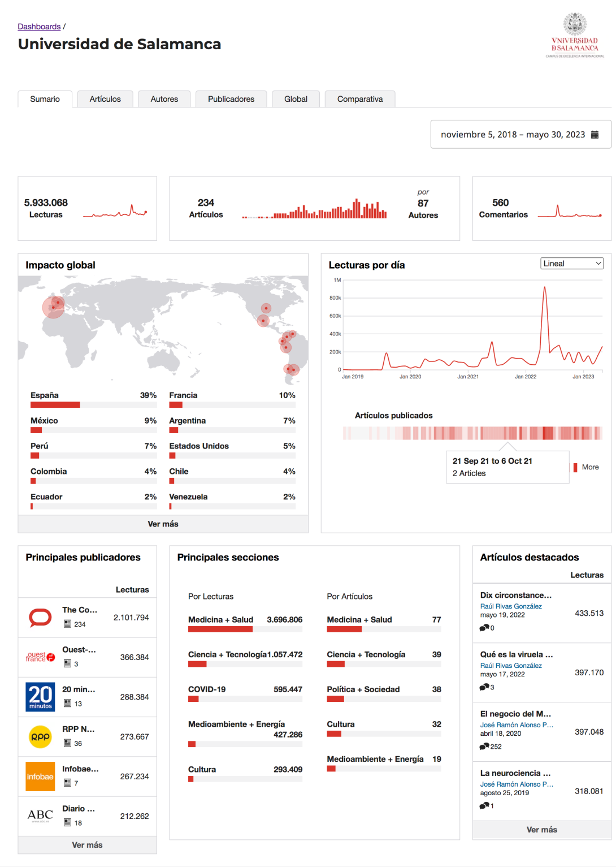This screenshot has height=867, width=616.
Task: Open the date range picker
Action: point(520,135)
